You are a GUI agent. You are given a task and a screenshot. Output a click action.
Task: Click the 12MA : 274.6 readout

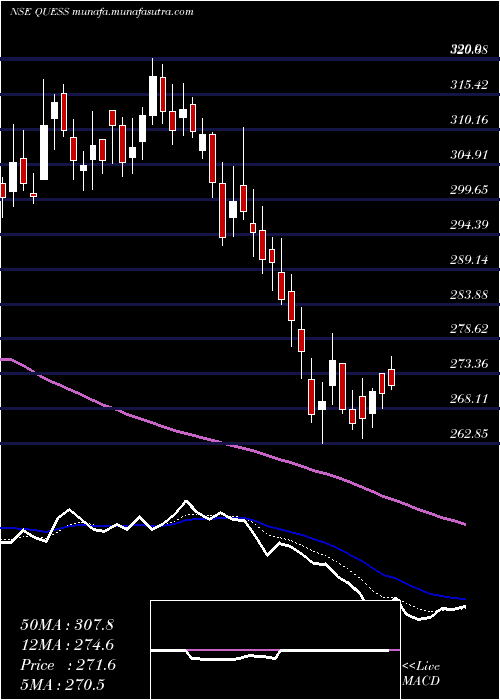67,645
